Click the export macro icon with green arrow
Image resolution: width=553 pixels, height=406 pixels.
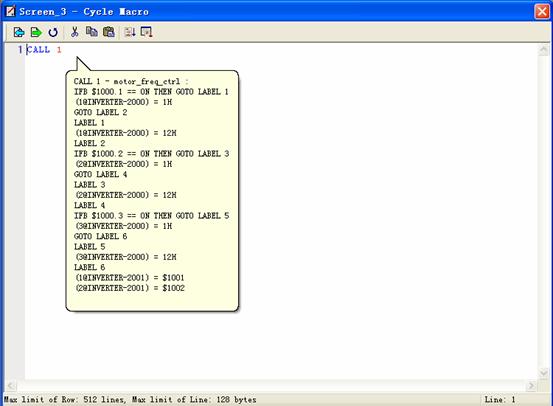click(x=36, y=32)
